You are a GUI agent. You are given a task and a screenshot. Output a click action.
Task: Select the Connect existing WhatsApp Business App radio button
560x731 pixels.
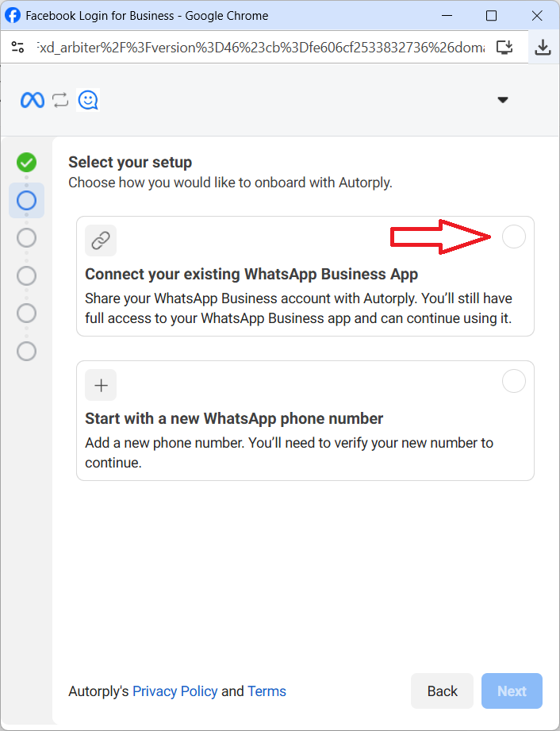(513, 237)
